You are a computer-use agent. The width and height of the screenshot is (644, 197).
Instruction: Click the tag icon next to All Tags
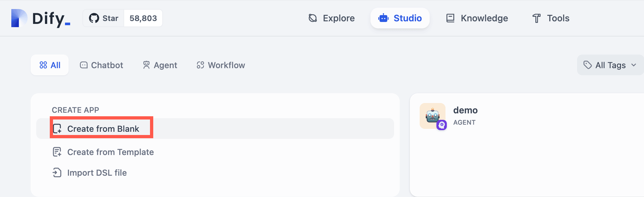[x=587, y=65]
